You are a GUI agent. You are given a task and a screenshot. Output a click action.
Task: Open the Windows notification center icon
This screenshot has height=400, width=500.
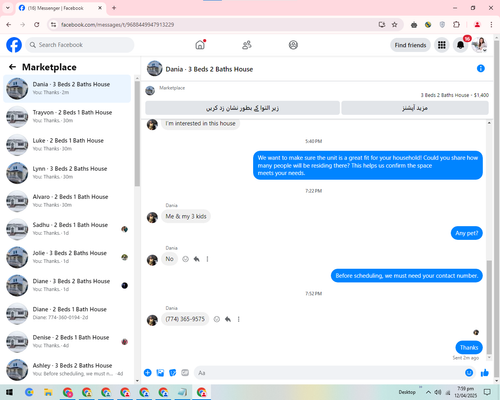click(487, 392)
